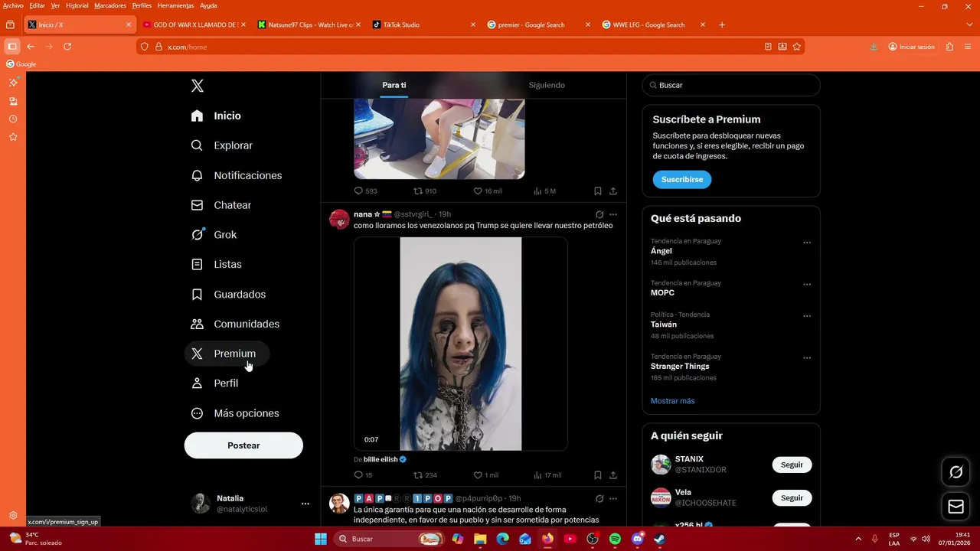Toggle reader view in the address bar
This screenshot has width=980, height=551.
(x=768, y=47)
